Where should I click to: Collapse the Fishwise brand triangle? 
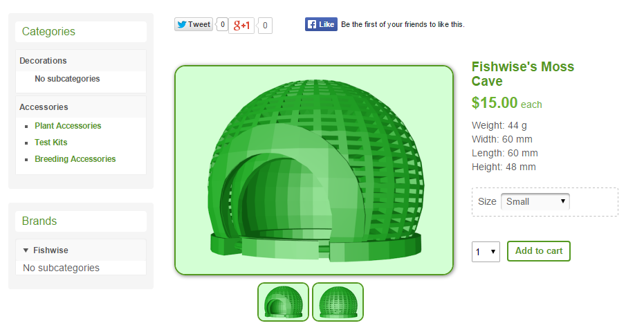click(26, 250)
